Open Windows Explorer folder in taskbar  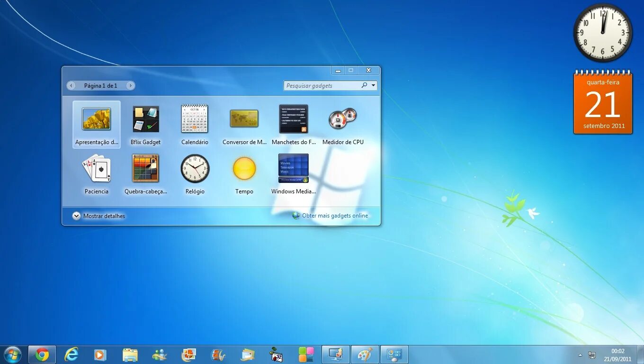pos(130,355)
